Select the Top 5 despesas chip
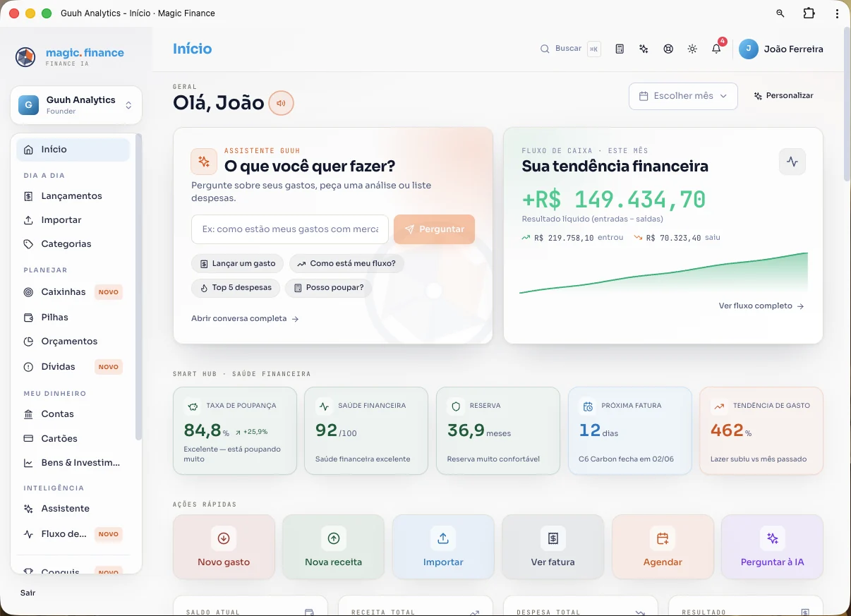This screenshot has width=851, height=616. pyautogui.click(x=236, y=288)
